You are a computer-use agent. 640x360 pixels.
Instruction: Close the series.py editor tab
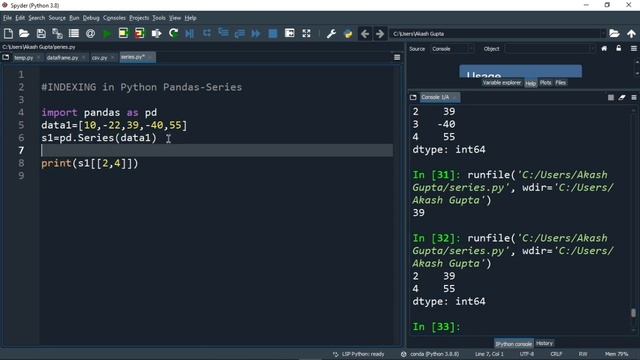coord(150,57)
